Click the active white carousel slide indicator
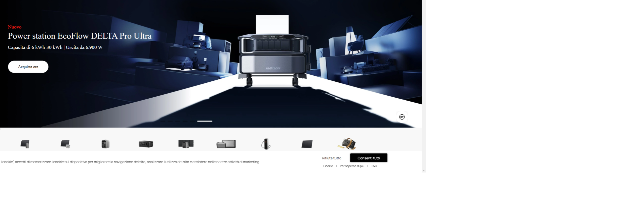This screenshot has width=644, height=210. tap(205, 121)
